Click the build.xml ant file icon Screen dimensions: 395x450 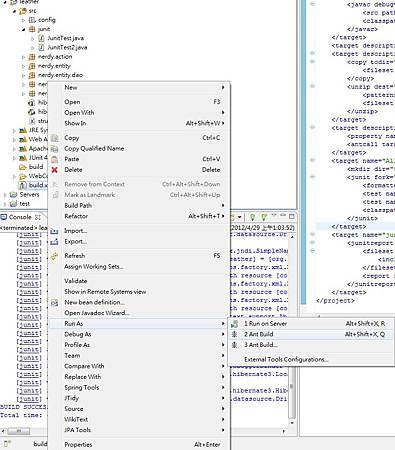[x=23, y=185]
